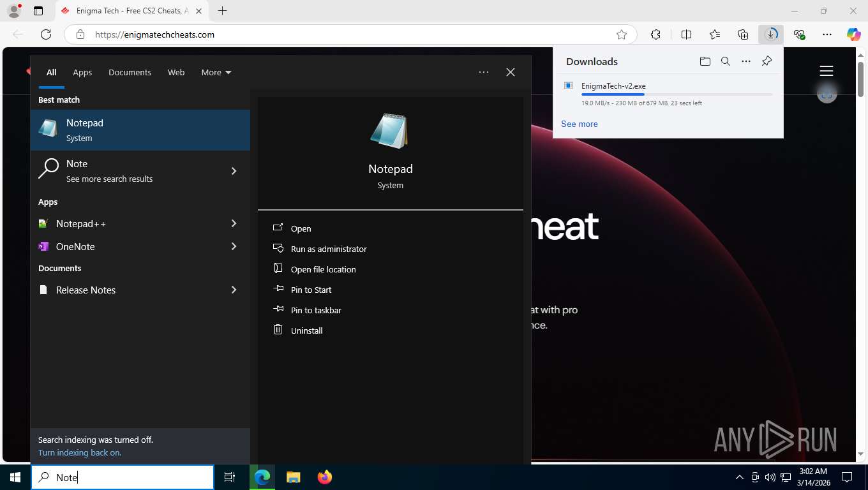Open File Explorer taskbar icon

[x=293, y=477]
